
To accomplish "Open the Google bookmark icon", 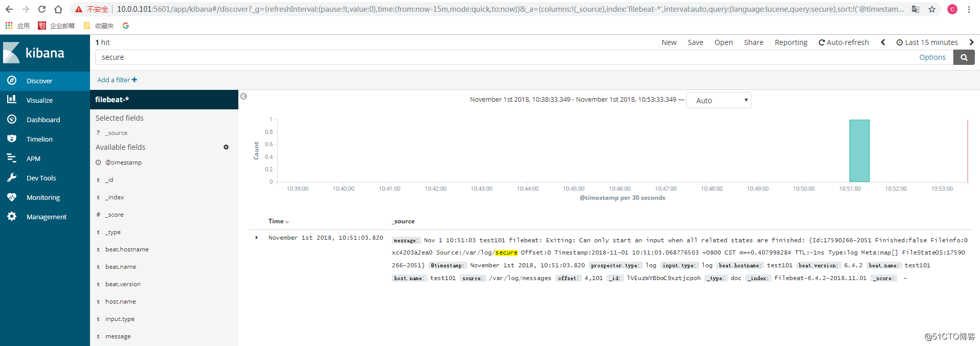I will tap(126, 26).
